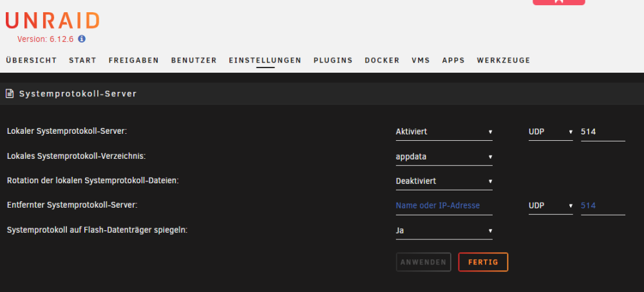Open the Übersicht menu tab
The width and height of the screenshot is (644, 292).
coord(31,60)
